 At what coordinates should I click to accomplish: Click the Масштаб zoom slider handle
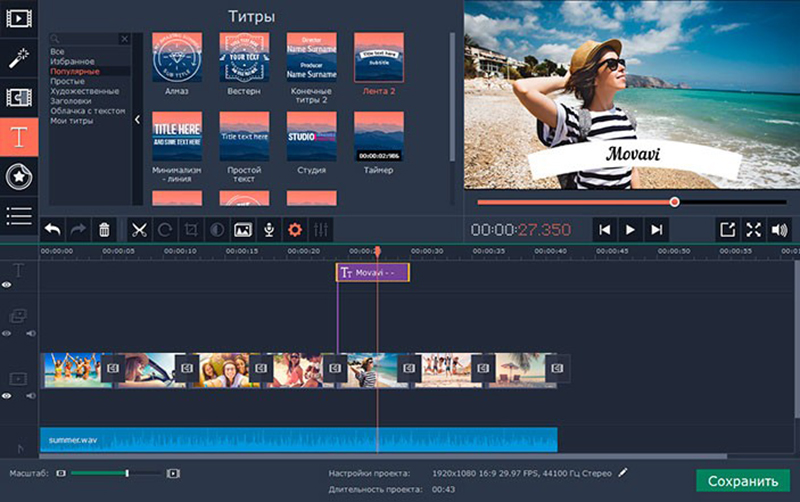(x=127, y=473)
